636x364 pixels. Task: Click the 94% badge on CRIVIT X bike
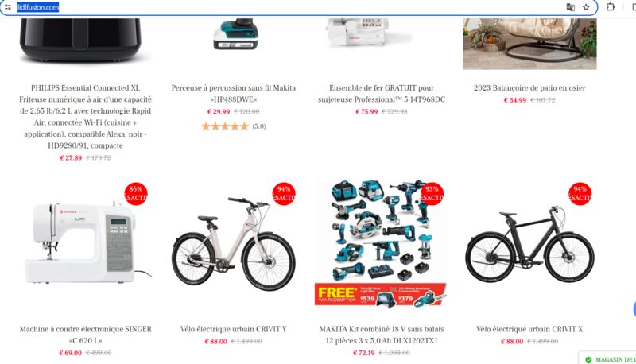tap(580, 193)
